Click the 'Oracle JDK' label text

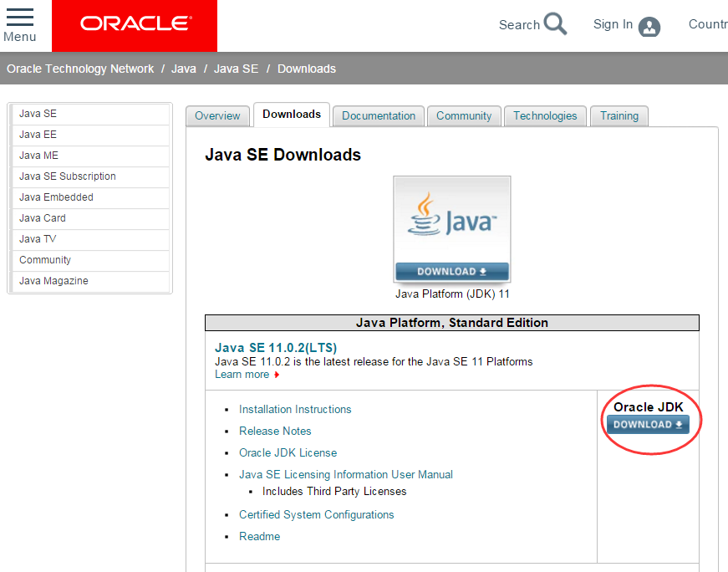[x=648, y=407]
